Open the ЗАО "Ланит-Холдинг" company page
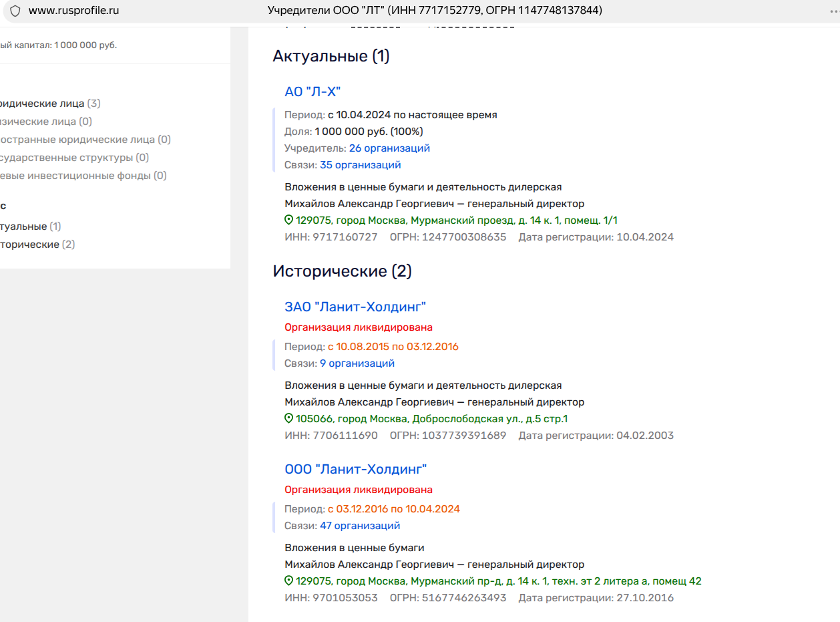 tap(355, 307)
